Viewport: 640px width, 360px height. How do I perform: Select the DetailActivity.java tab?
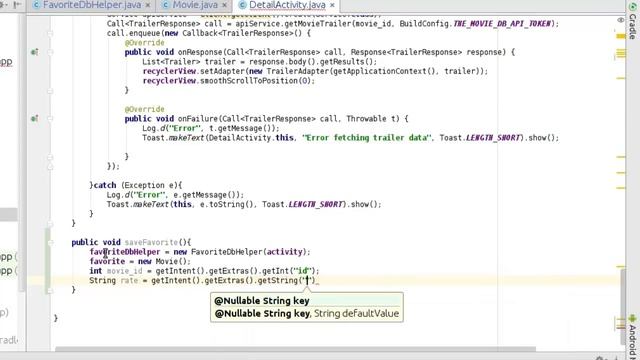click(287, 5)
